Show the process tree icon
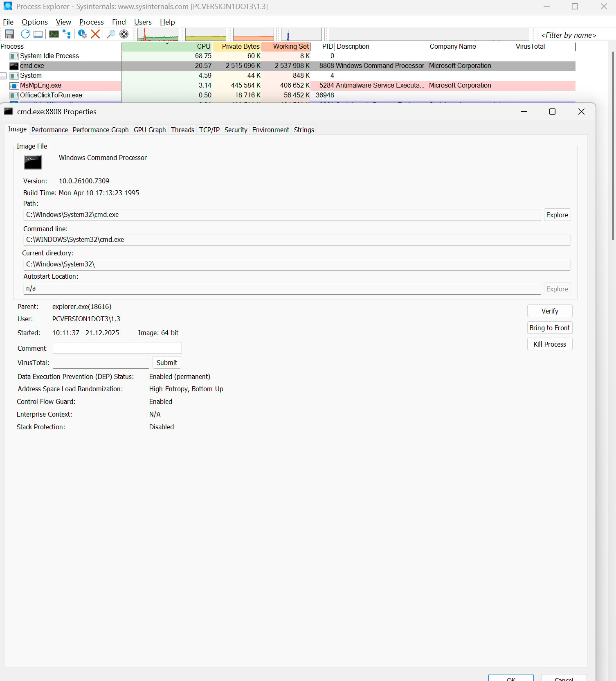 point(67,34)
